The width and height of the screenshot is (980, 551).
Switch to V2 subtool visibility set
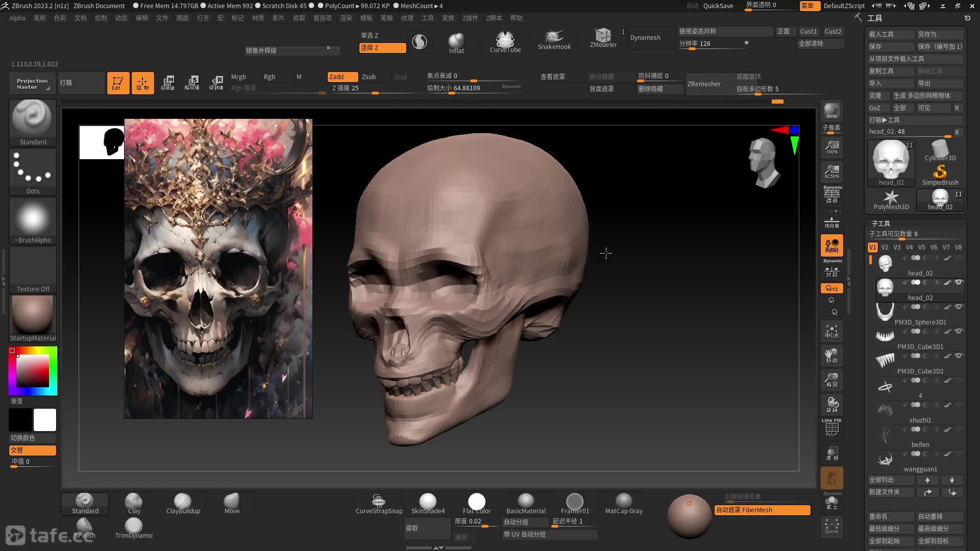coord(885,247)
